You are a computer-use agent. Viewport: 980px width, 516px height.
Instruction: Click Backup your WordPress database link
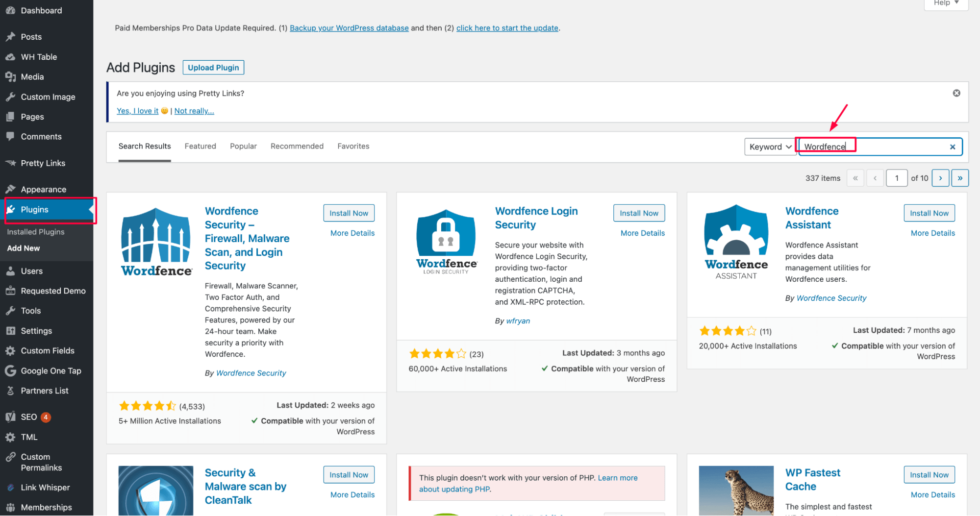[349, 28]
